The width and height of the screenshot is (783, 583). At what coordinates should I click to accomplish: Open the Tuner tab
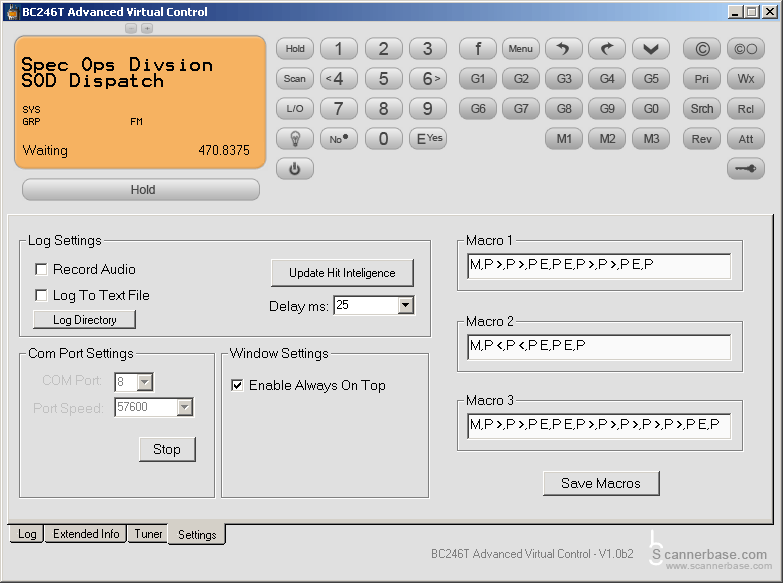148,534
